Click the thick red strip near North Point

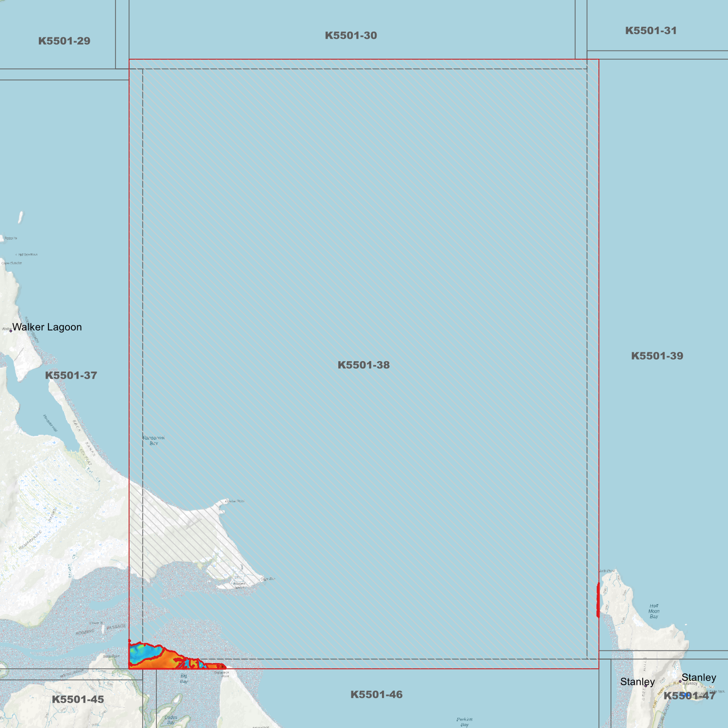pyautogui.click(x=598, y=600)
